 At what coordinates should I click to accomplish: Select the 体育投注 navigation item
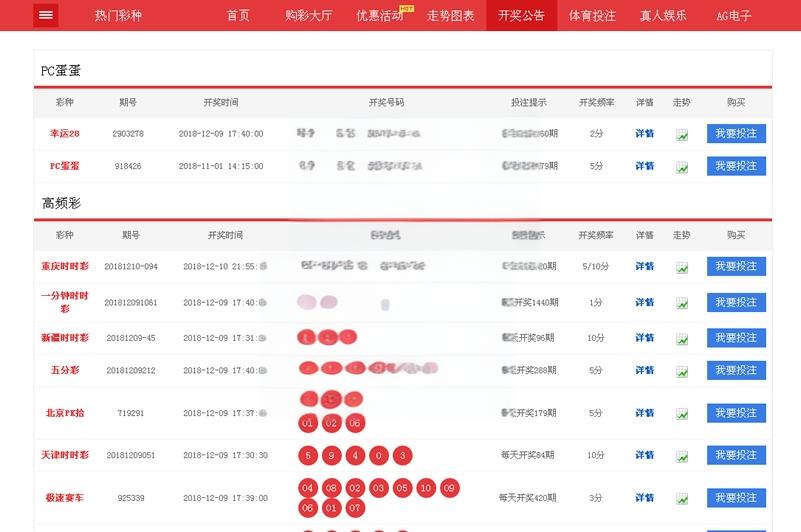(x=592, y=16)
